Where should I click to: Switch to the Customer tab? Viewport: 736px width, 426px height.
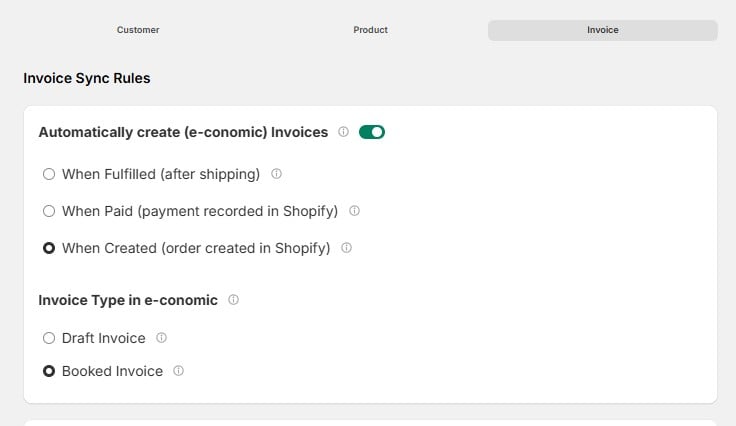(x=138, y=30)
